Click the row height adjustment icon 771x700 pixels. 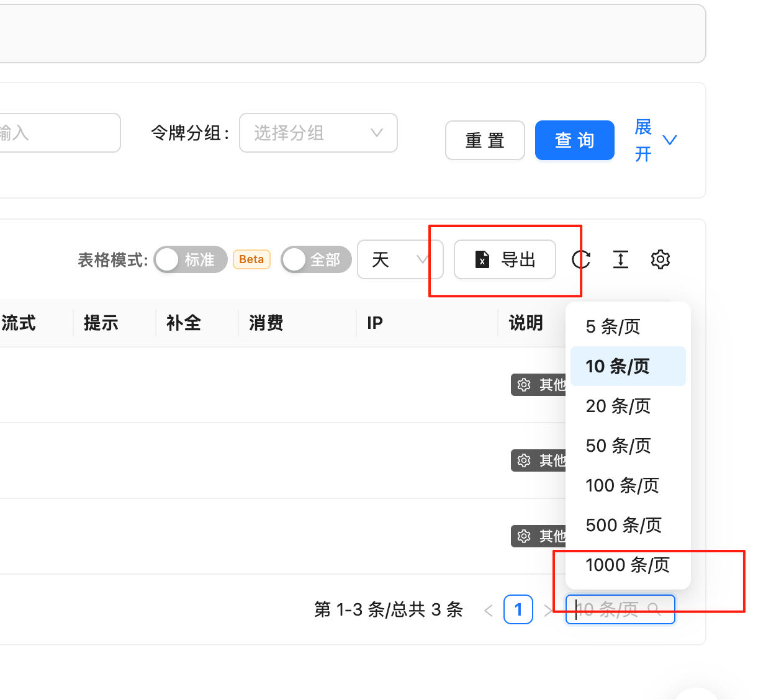click(621, 259)
